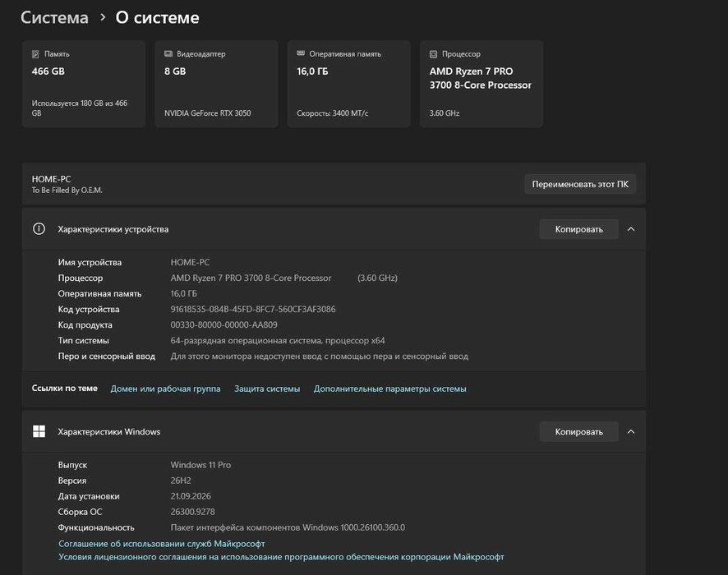This screenshot has height=575, width=728.
Task: Click the Ссылки по теме label
Action: click(x=65, y=389)
